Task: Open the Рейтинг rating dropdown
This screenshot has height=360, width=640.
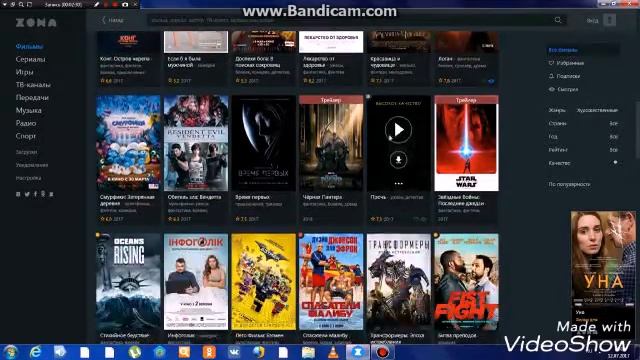Action: point(583,150)
